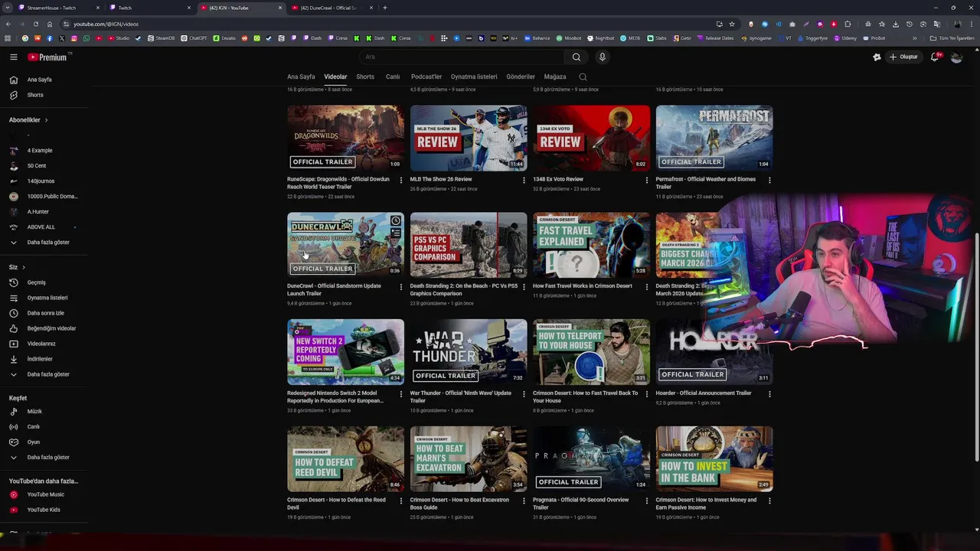Viewport: 980px width, 551px height.
Task: Open options menu for MLB The Show 26 Review
Action: click(x=524, y=180)
